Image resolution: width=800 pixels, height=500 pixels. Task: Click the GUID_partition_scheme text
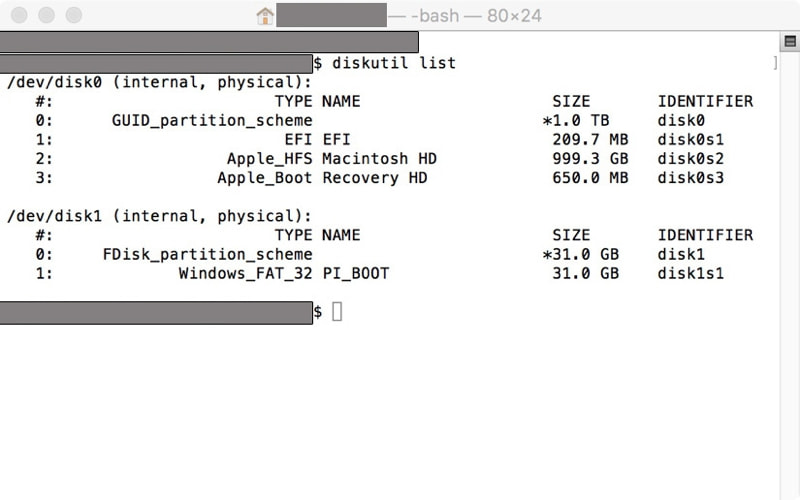[x=212, y=121]
